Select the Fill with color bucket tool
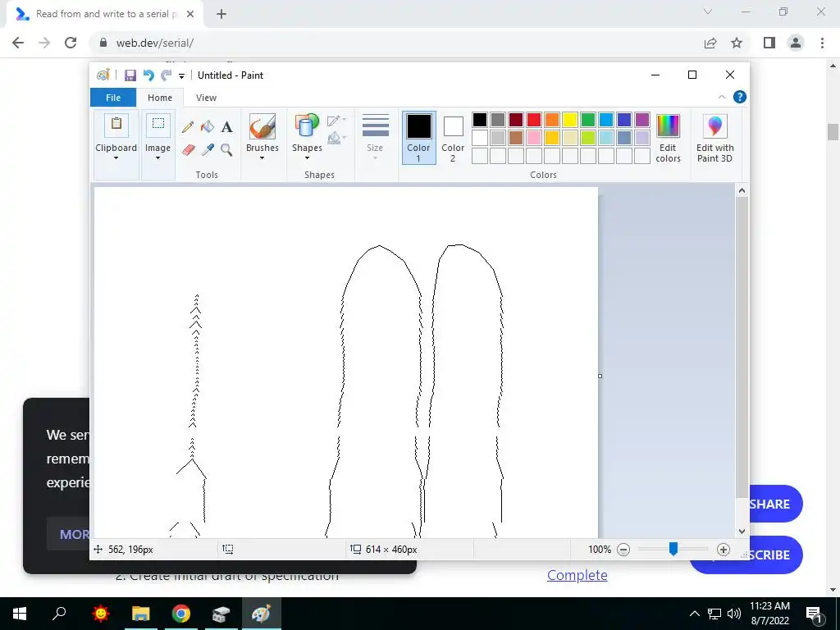This screenshot has height=630, width=840. coord(208,127)
